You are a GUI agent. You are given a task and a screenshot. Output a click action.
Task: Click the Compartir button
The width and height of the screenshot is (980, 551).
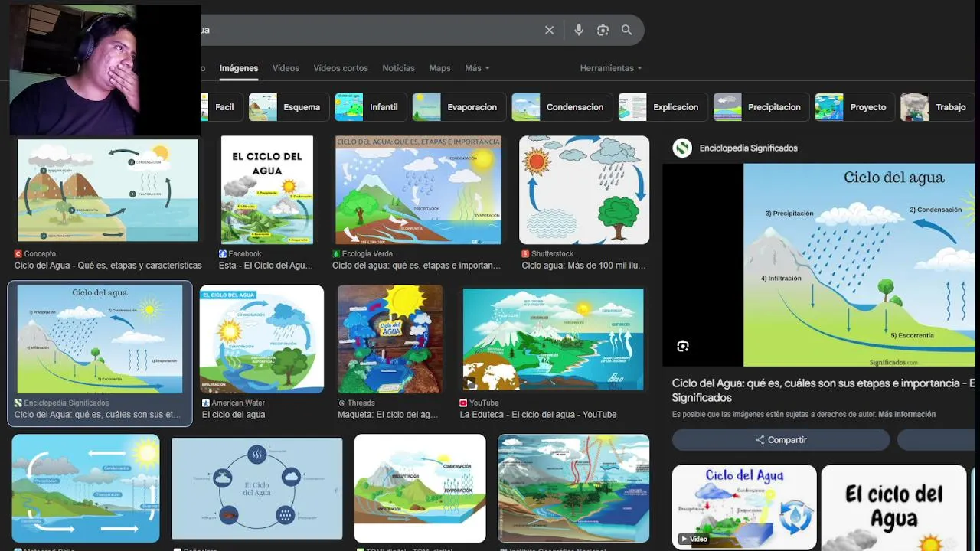click(781, 440)
